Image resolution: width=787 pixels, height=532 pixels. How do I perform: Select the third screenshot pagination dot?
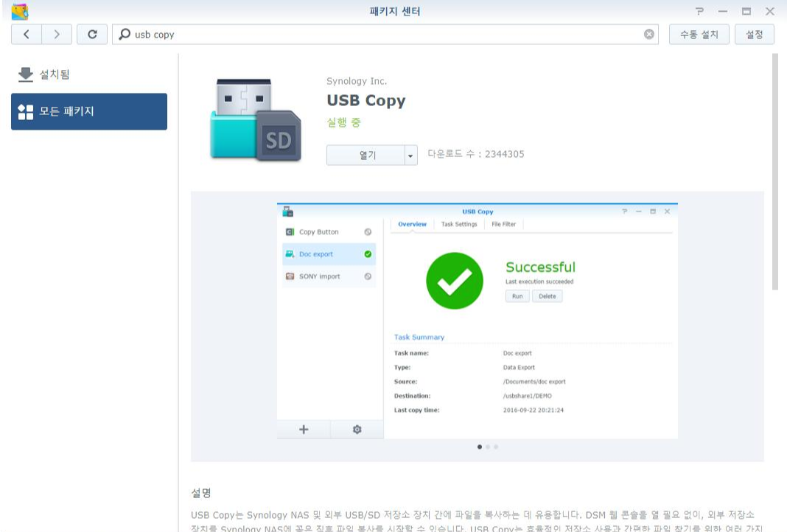(496, 447)
